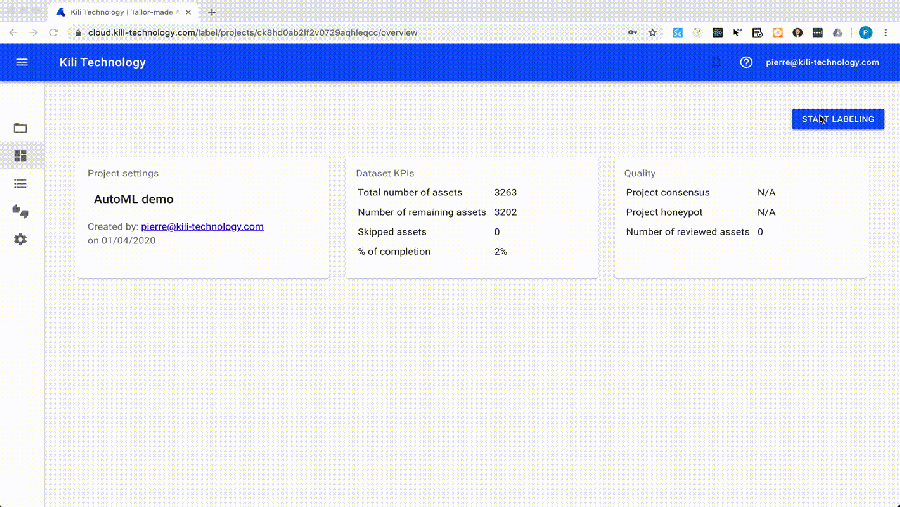Open the Chrome three-dot menu
Screen dimensions: 900x507
[886, 33]
